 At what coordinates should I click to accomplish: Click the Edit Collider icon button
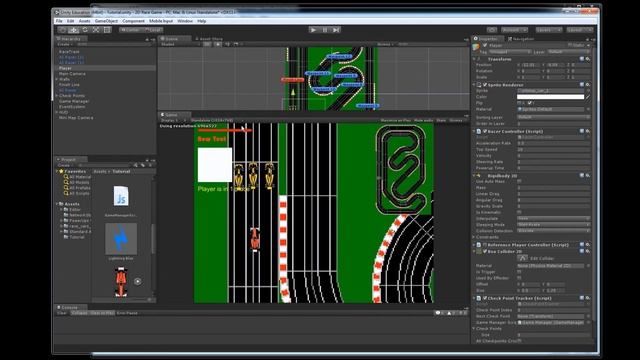[x=522, y=258]
